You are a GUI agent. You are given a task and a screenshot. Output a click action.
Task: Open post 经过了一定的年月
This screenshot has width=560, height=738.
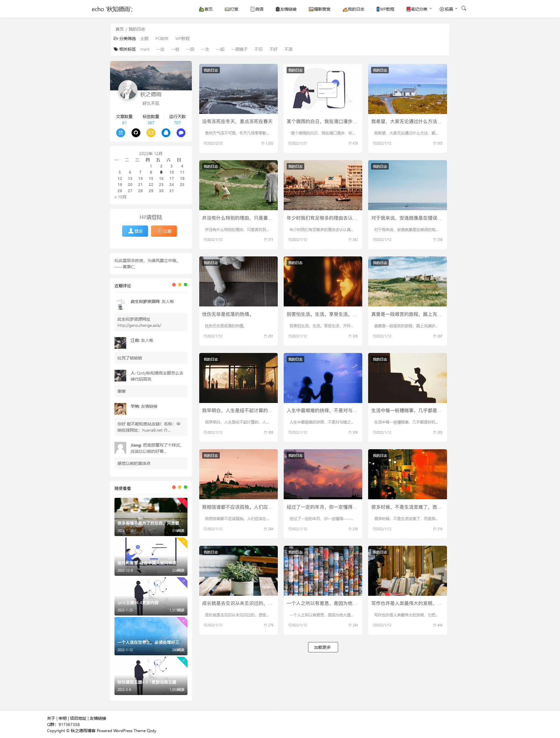pyautogui.click(x=322, y=507)
